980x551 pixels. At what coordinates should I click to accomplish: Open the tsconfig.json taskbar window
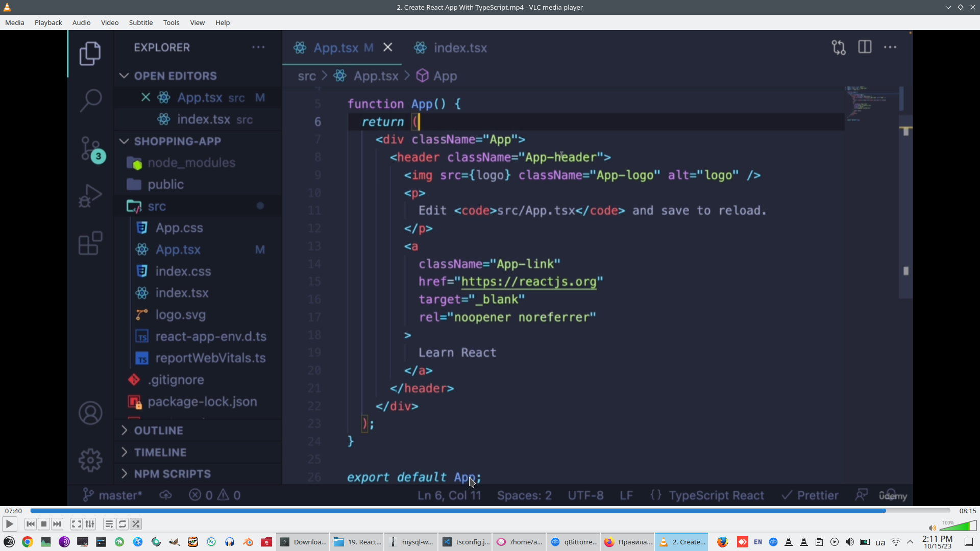click(465, 542)
